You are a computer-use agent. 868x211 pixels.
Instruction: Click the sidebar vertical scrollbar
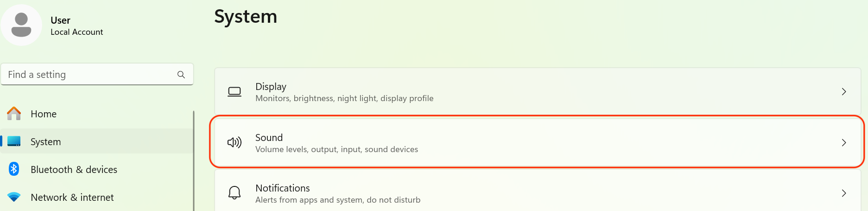pos(193,160)
